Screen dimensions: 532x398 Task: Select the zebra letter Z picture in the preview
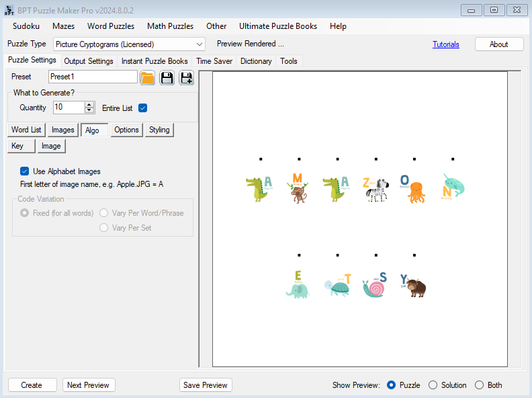[375, 189]
